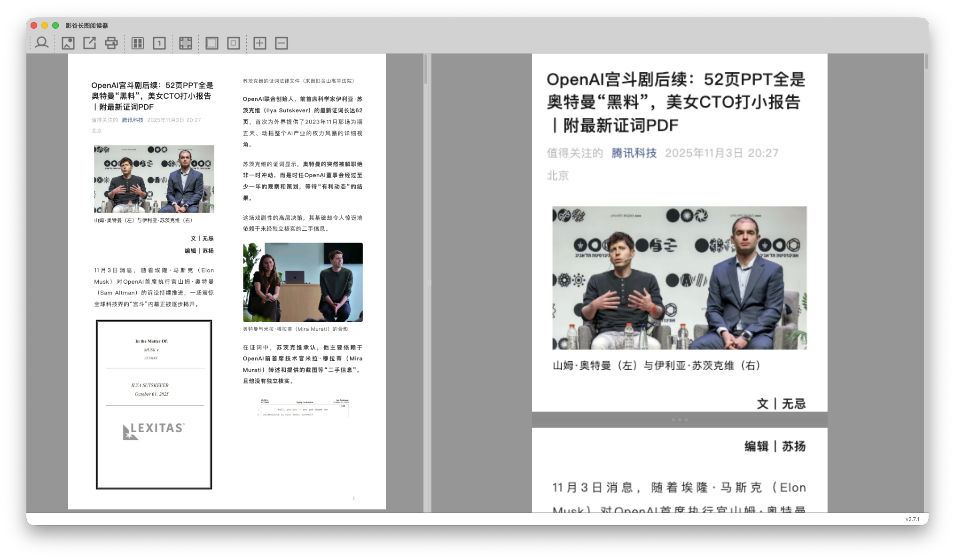Select the fit-to-window display icon
The width and height of the screenshot is (955, 560).
(212, 43)
